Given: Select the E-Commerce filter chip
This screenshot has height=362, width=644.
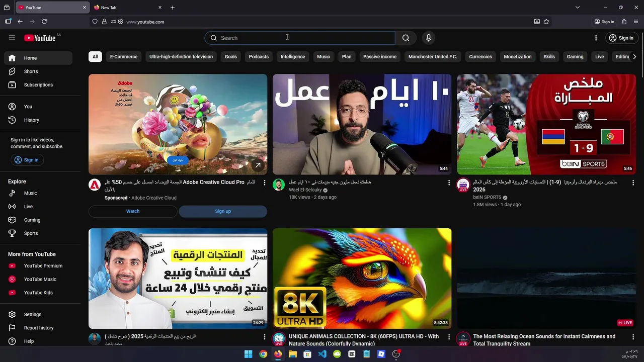Looking at the screenshot, I should [x=124, y=57].
